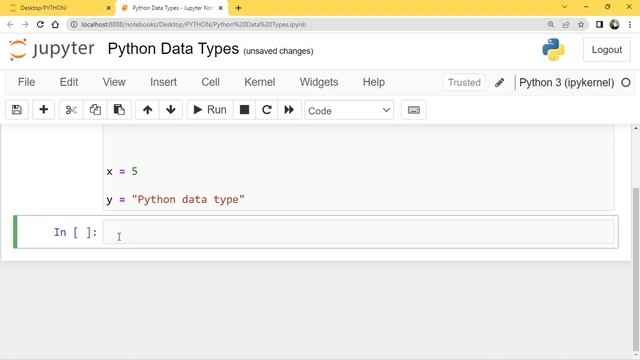
Task: Open the cell type Code dropdown
Action: [x=349, y=110]
